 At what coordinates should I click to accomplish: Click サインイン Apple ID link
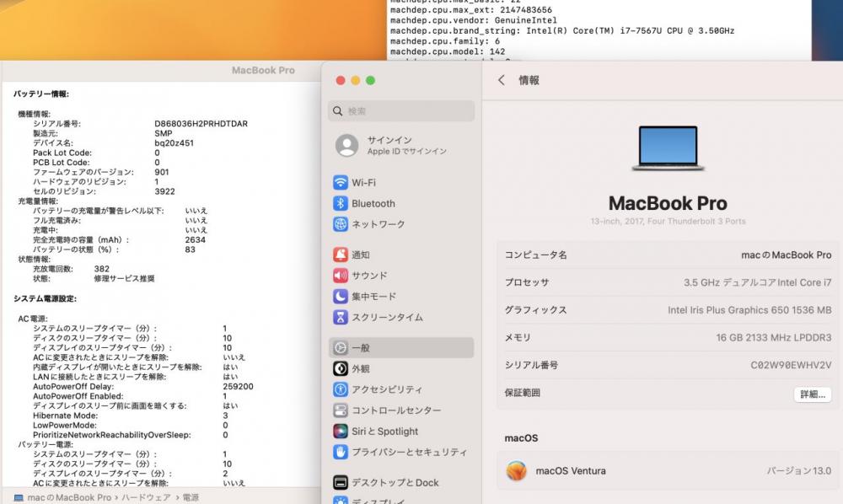(x=406, y=145)
